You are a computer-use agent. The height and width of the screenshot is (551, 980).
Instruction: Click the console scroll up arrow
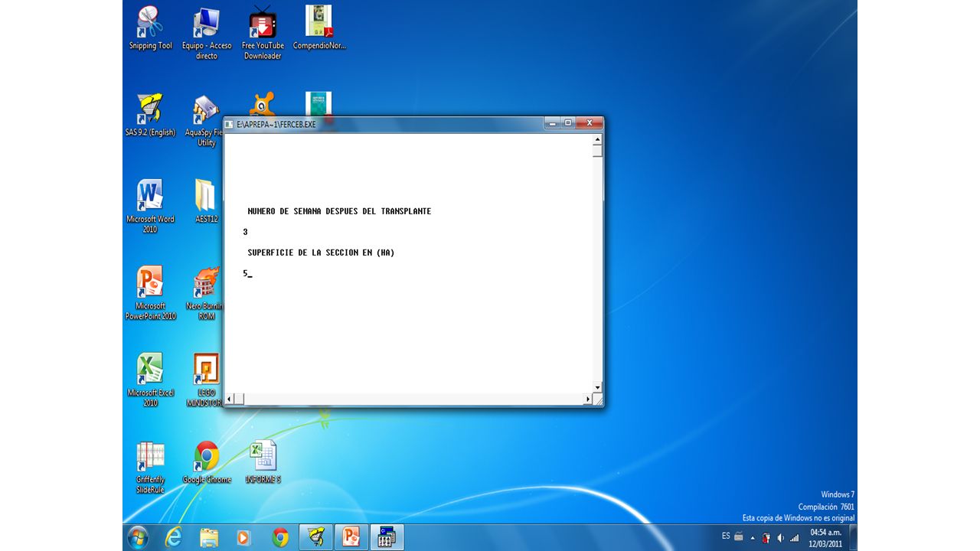tap(598, 139)
